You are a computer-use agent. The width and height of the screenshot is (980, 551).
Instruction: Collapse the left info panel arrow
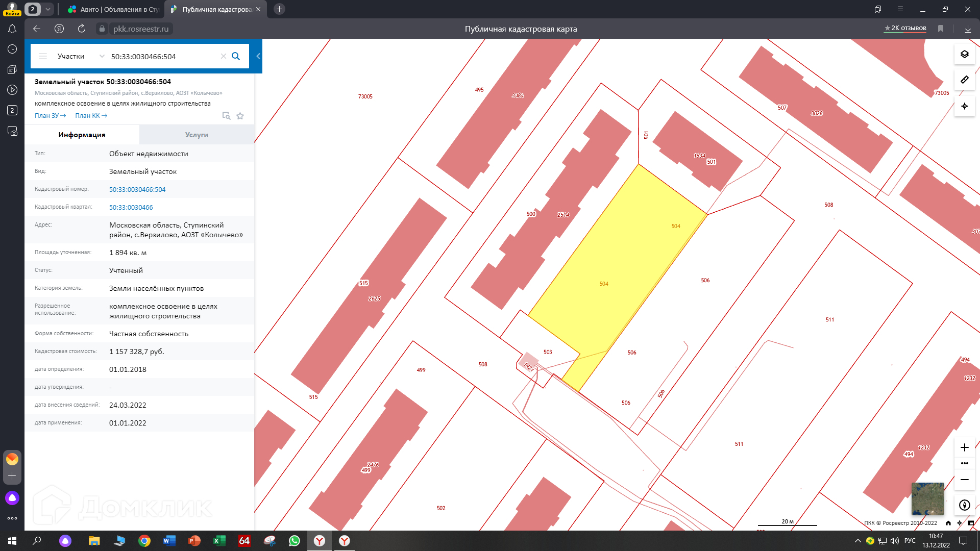[x=258, y=56]
